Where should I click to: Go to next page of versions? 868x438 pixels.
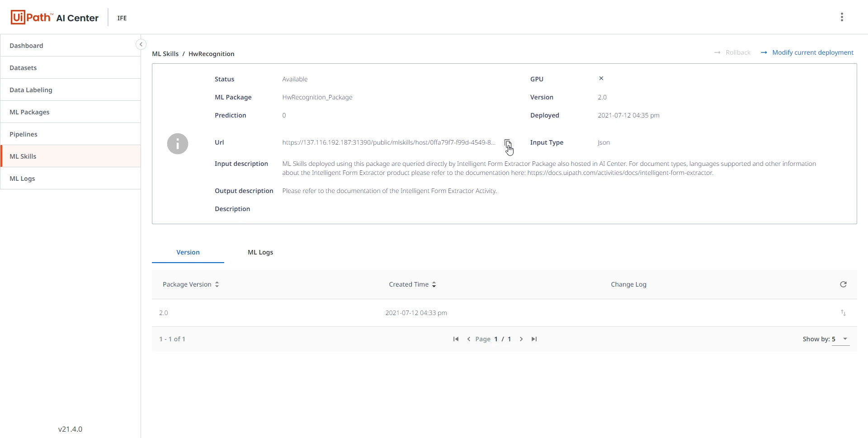(x=521, y=339)
